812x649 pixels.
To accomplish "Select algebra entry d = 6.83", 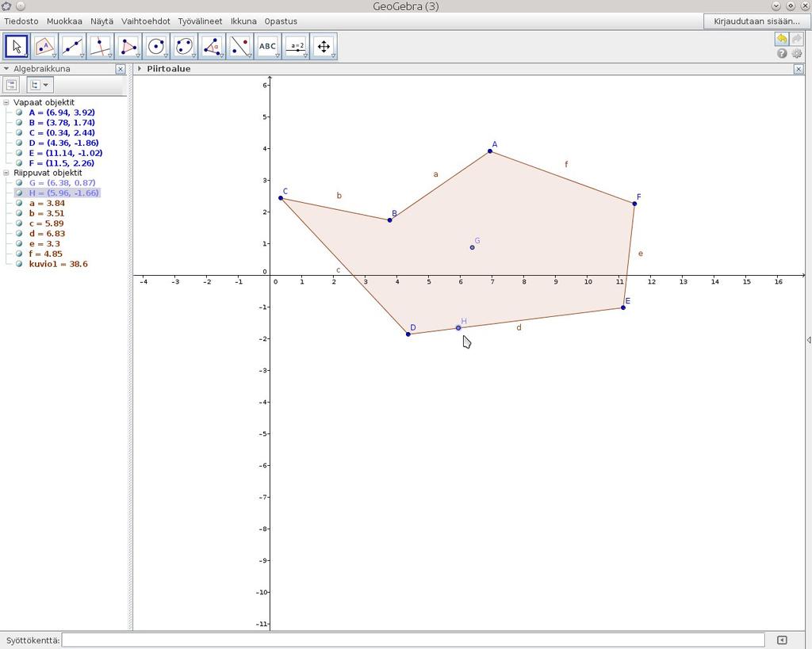I will [47, 234].
